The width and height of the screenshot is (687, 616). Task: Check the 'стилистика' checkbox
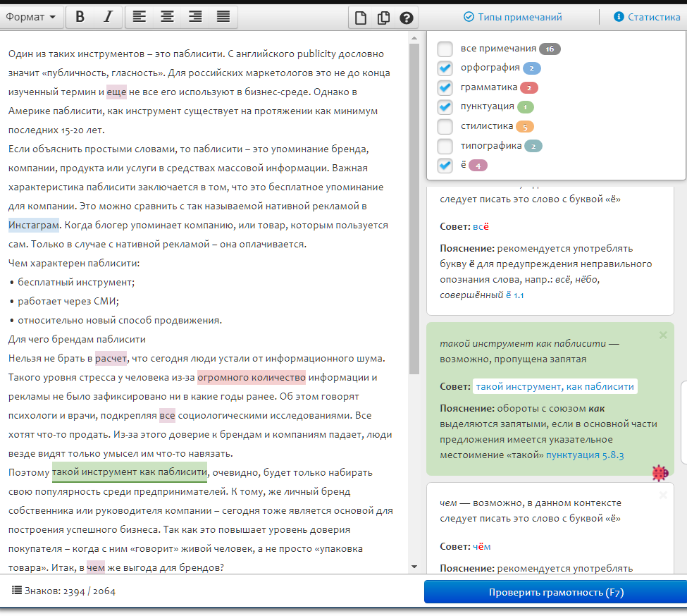pyautogui.click(x=445, y=127)
